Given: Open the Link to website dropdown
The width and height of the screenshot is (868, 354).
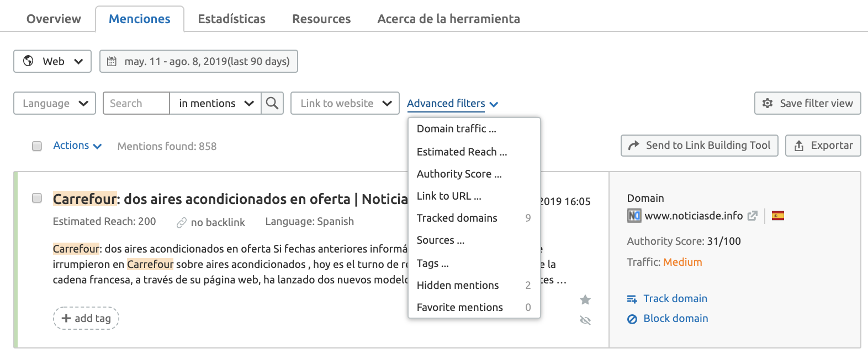Looking at the screenshot, I should pos(345,103).
